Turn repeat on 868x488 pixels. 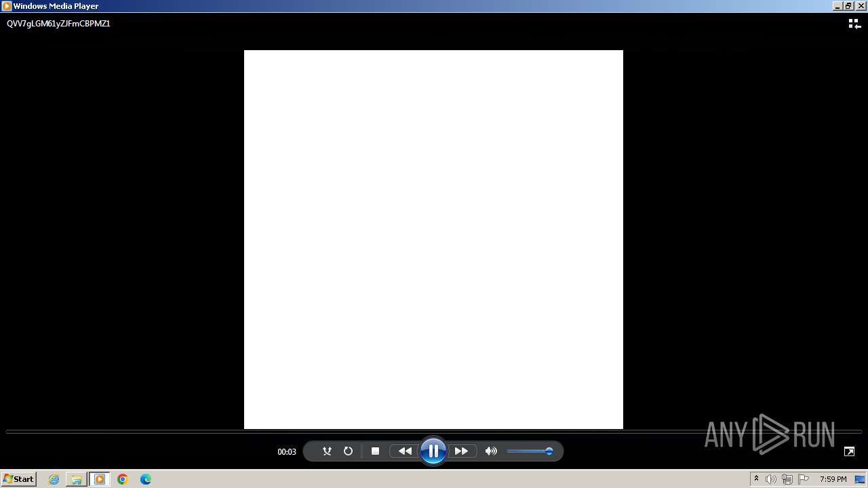[x=348, y=451]
